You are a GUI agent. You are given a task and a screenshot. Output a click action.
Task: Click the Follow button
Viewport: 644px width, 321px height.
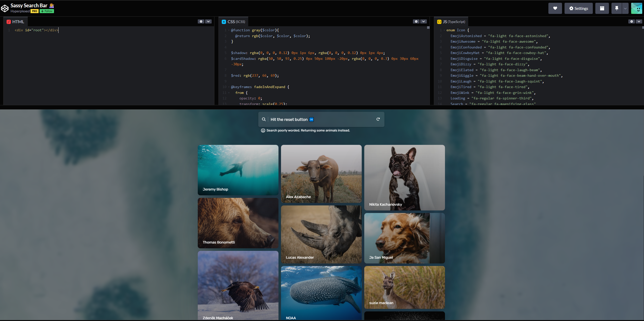(47, 11)
